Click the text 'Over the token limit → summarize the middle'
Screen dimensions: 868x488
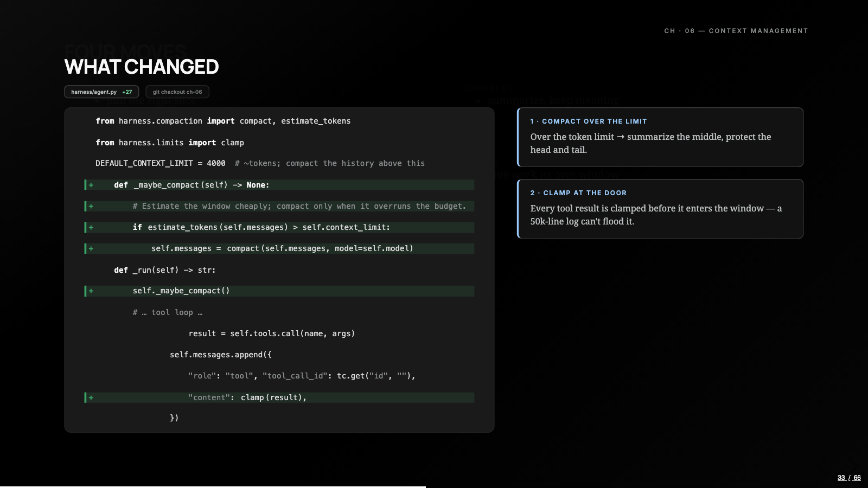coord(627,137)
